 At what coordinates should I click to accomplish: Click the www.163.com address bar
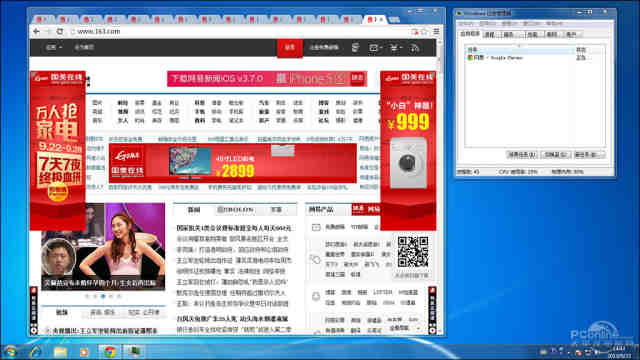coord(241,31)
